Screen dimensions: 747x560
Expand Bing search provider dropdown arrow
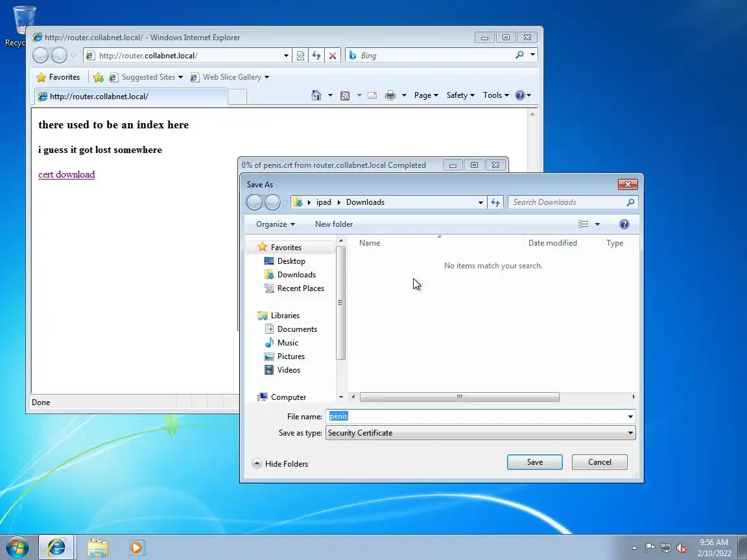pyautogui.click(x=532, y=55)
